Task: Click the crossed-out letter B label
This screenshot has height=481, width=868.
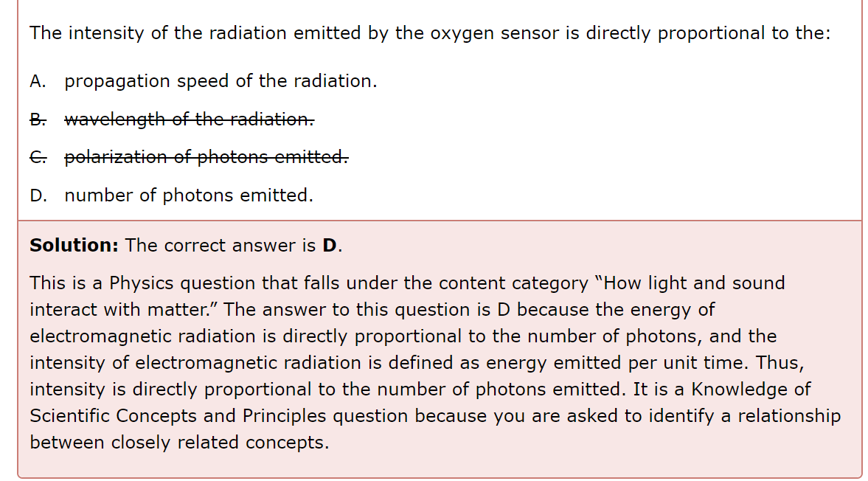Action: (38, 120)
